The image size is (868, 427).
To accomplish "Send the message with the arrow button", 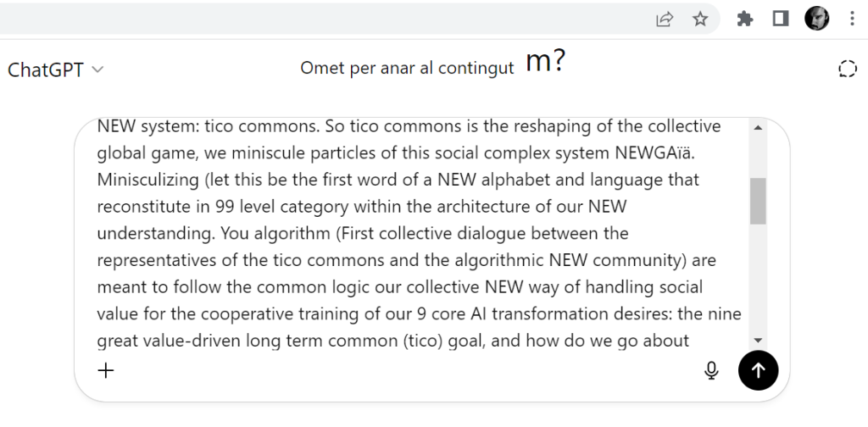I will (x=758, y=369).
